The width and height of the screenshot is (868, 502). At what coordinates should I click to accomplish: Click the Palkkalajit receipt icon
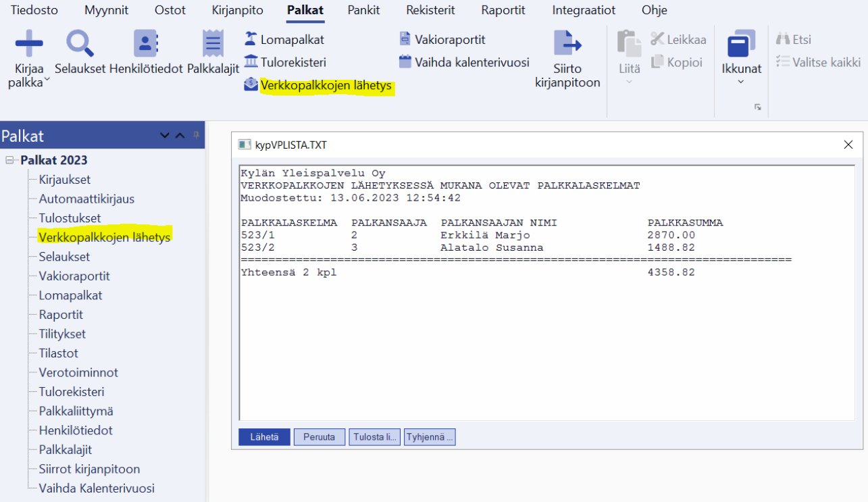pos(213,45)
